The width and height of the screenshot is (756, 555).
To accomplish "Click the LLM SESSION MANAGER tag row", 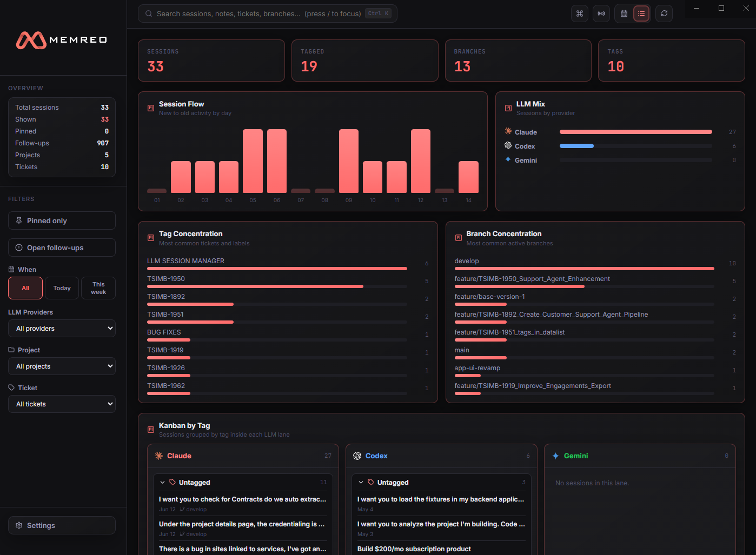I will tap(288, 263).
